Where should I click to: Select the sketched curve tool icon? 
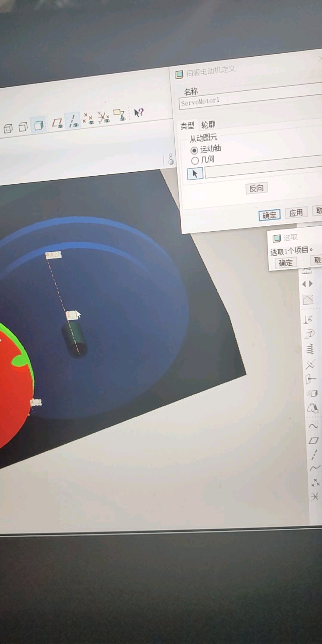coord(313,426)
